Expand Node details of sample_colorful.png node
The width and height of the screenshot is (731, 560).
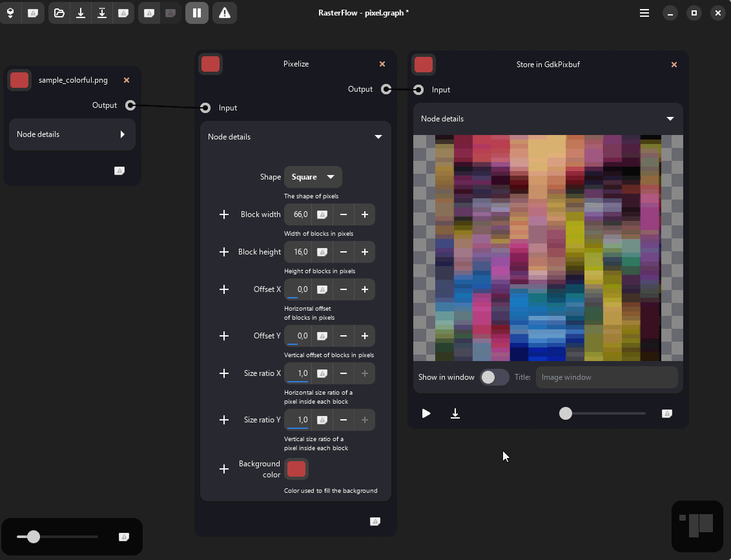tap(123, 134)
